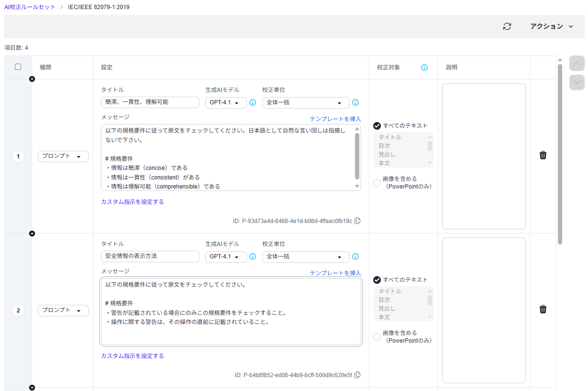Click the info icon beside row 2 全体一括 unit
Screen dimensions: 588x391
[355, 257]
